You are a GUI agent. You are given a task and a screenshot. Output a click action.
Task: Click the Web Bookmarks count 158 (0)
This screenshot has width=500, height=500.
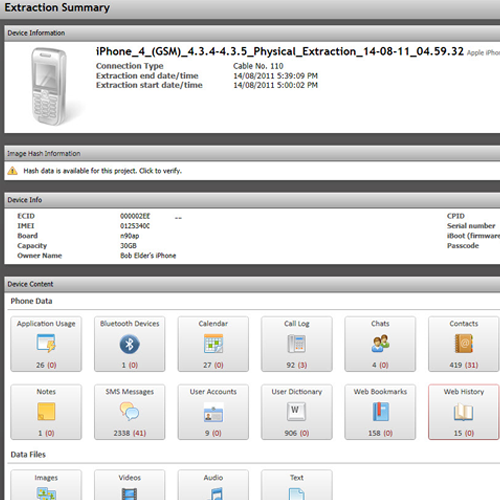pos(380,433)
